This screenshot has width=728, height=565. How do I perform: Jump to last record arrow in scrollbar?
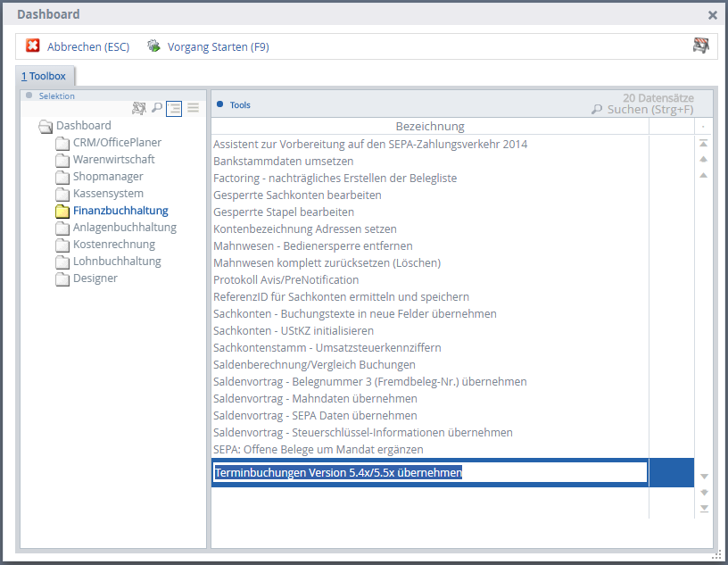tap(703, 508)
